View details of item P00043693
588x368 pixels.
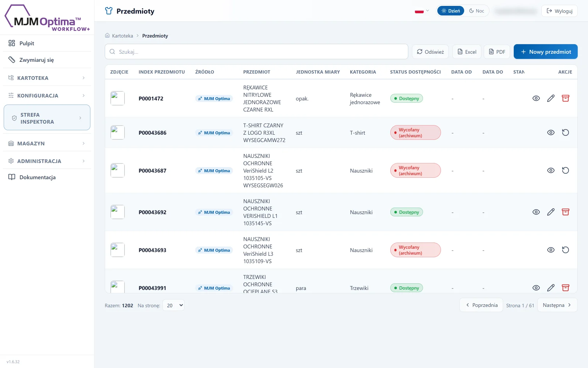click(551, 250)
